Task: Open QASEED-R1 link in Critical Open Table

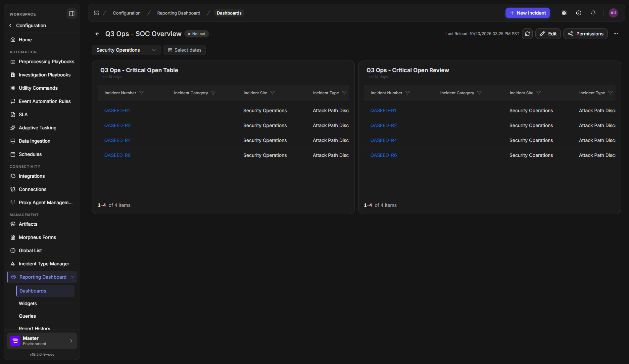Action: click(117, 111)
